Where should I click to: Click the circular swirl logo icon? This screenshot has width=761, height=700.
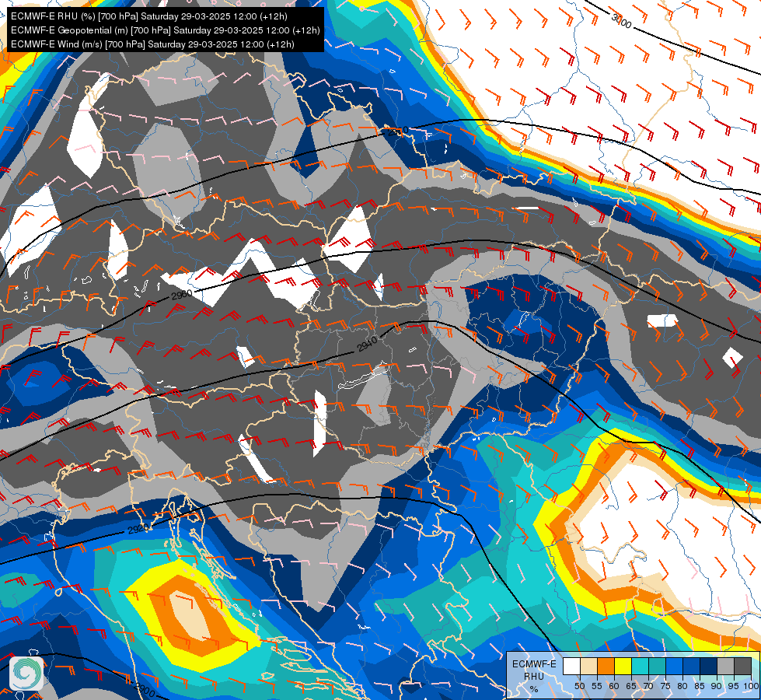click(x=26, y=673)
